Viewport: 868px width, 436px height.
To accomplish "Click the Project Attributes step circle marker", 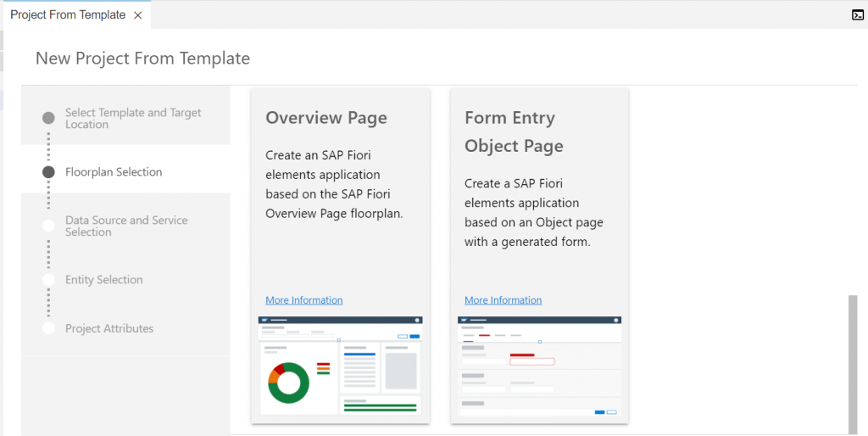I will [x=48, y=328].
